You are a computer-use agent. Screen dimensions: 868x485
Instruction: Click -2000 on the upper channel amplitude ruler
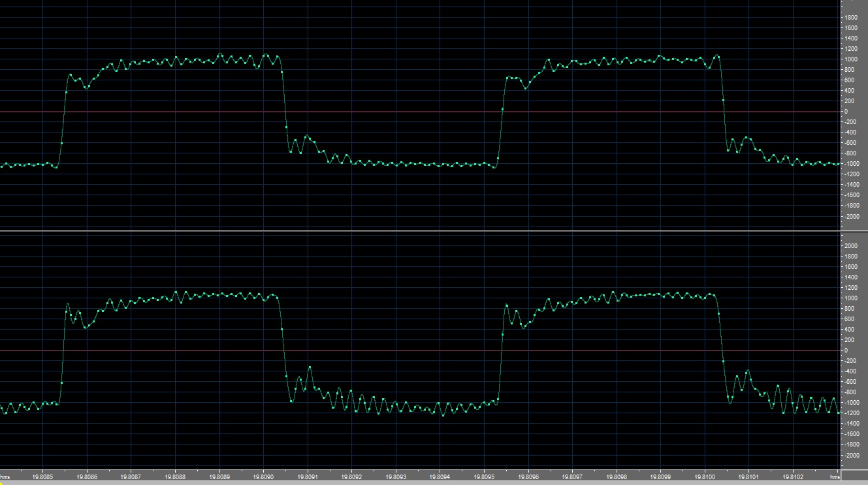(853, 216)
